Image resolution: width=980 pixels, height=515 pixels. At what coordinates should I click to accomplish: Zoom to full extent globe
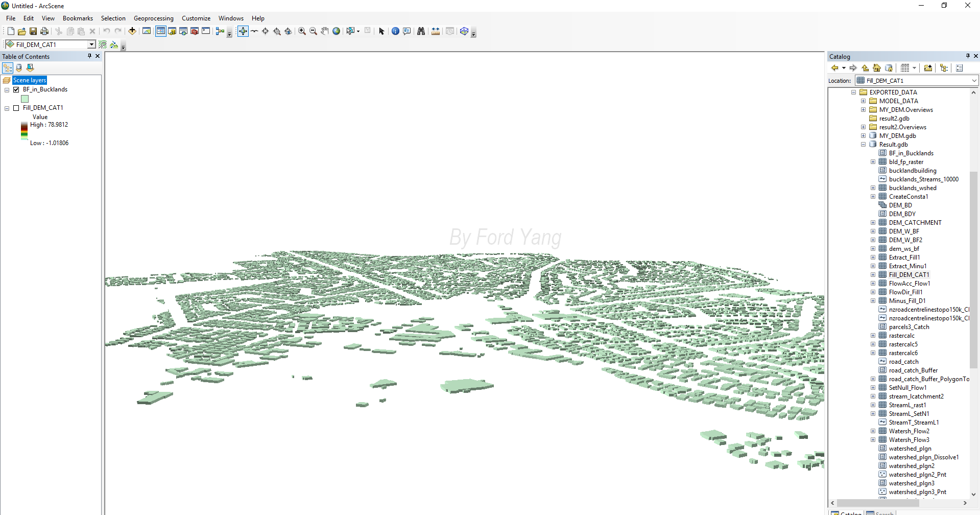point(336,31)
